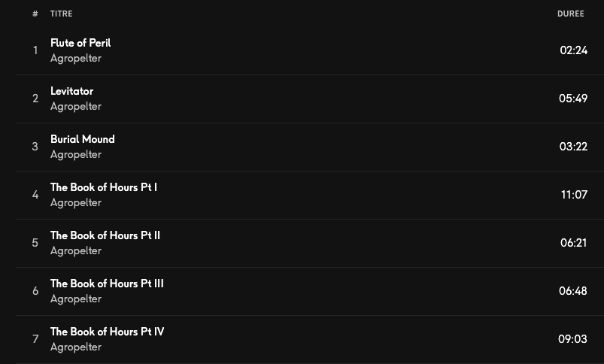604x364 pixels.
Task: Click track number 7
Action: 35,339
